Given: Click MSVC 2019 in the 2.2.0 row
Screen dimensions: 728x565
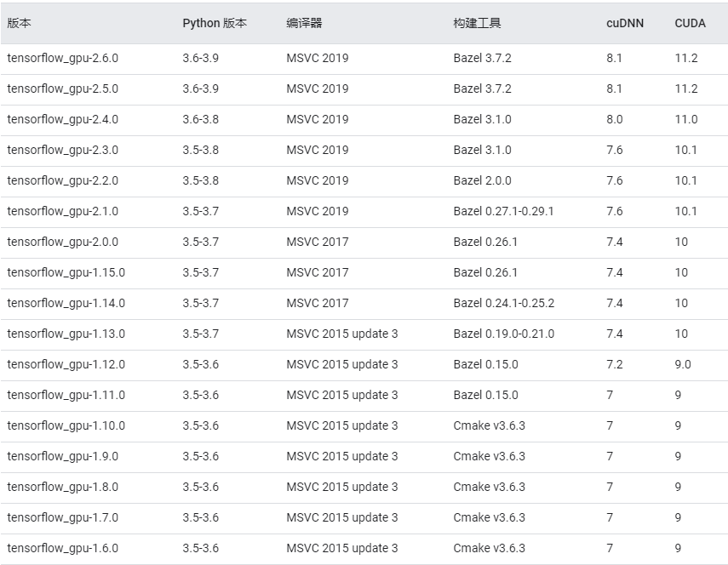Looking at the screenshot, I should click(318, 180).
